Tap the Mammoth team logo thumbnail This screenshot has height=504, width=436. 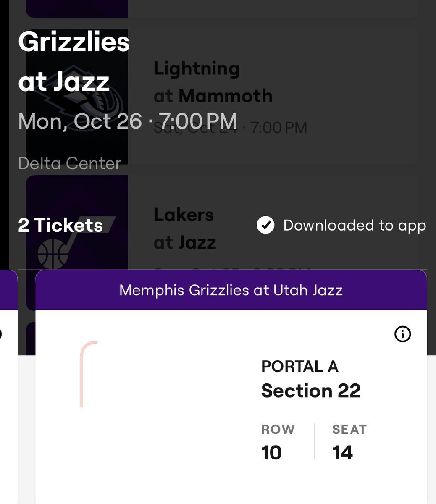click(x=77, y=97)
